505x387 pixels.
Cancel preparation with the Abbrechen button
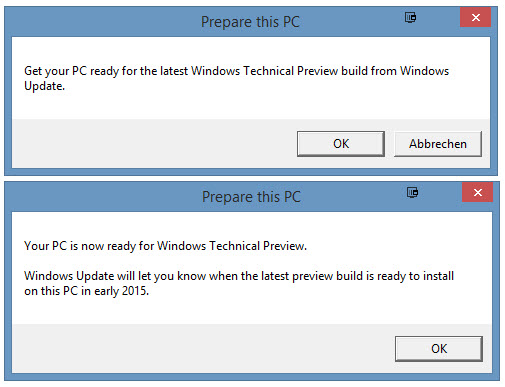[438, 144]
